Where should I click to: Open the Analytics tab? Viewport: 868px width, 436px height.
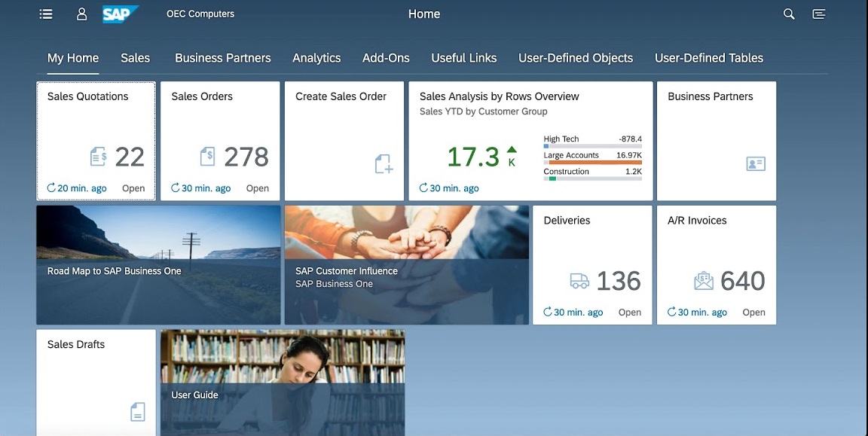(316, 58)
